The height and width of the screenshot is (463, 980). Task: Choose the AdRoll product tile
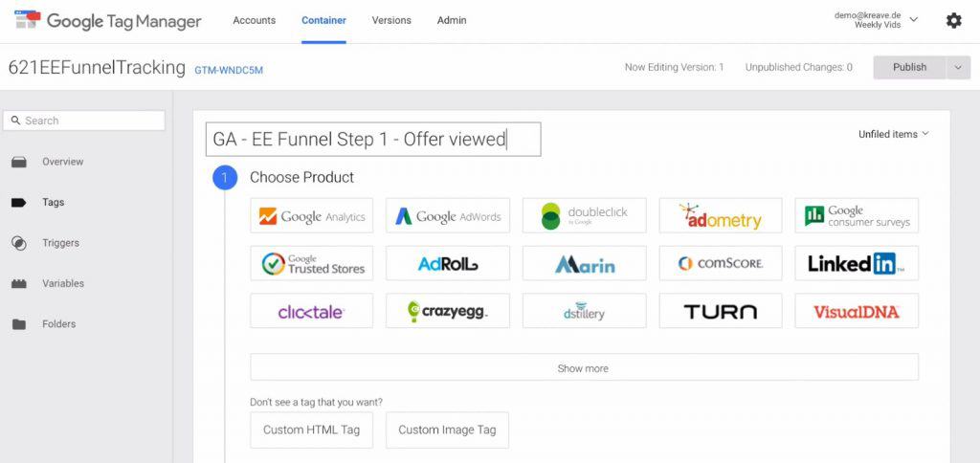[448, 263]
